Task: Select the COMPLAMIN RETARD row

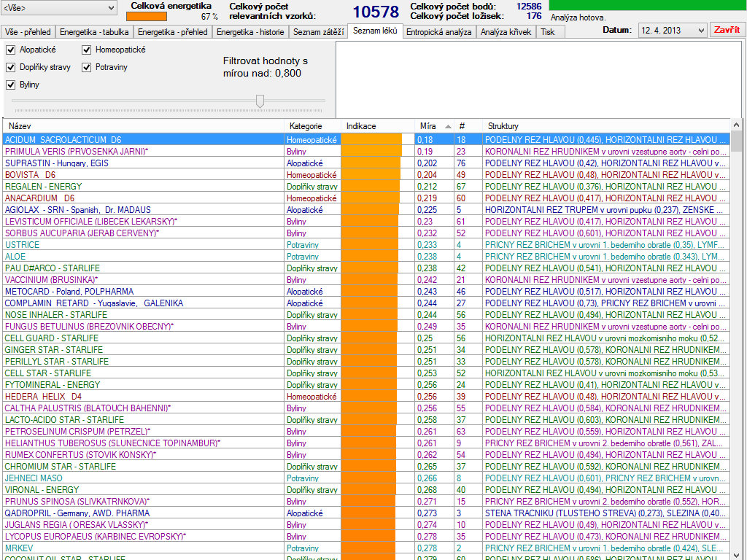Action: 366,303
